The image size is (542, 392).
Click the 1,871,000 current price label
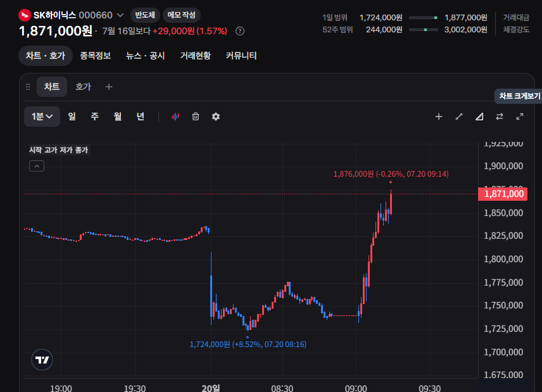click(x=503, y=194)
